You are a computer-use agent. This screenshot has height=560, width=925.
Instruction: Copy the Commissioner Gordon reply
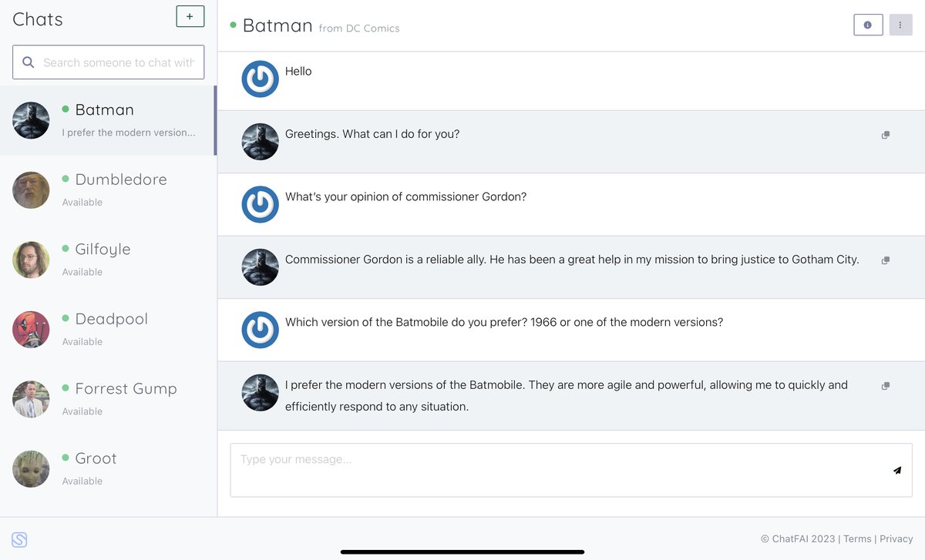886,260
